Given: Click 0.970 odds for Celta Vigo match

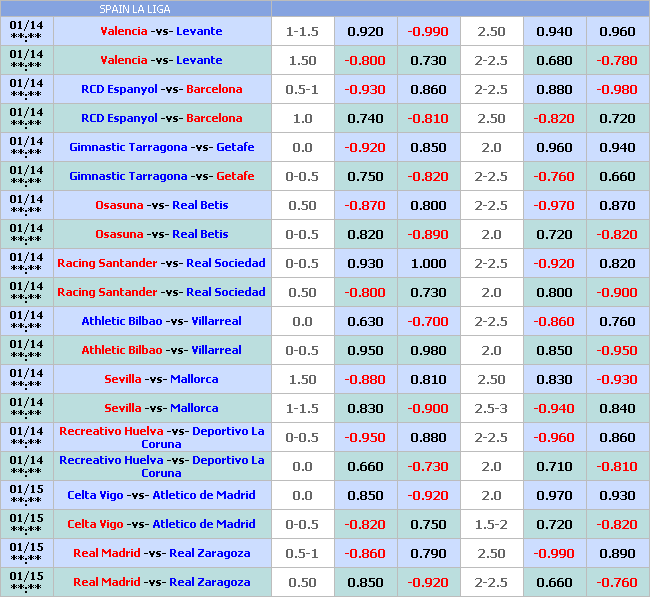Looking at the screenshot, I should (554, 495).
